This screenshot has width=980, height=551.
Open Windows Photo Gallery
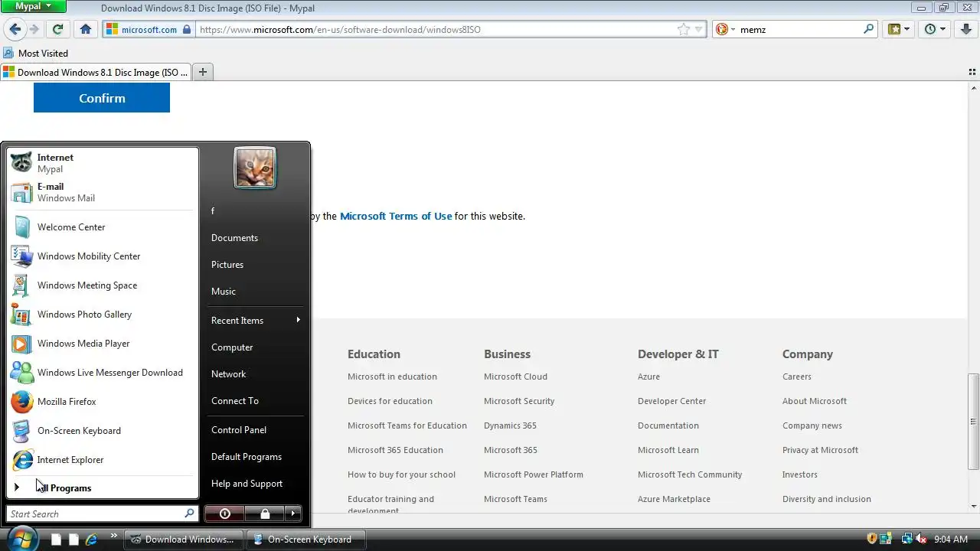click(101, 315)
